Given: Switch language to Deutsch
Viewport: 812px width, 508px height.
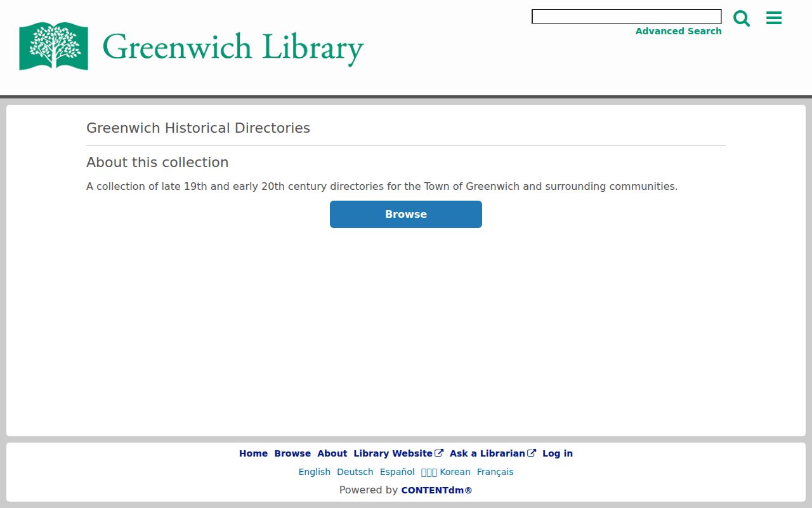Looking at the screenshot, I should [355, 472].
